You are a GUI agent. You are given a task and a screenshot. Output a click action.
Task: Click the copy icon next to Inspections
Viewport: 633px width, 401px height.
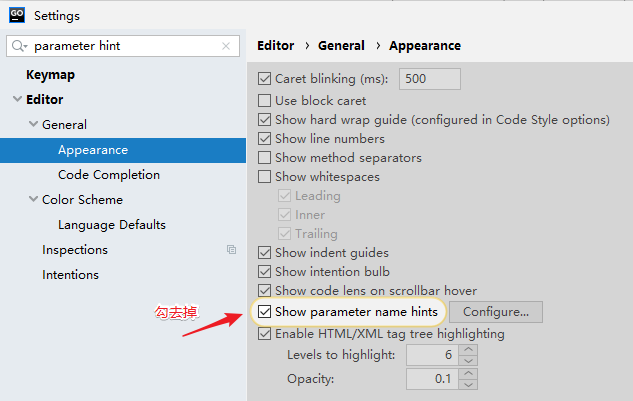231,250
